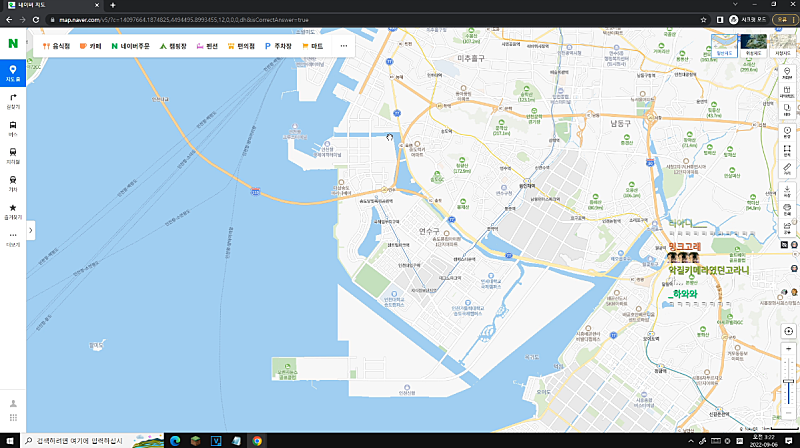Expand the collapsed side panel arrow
The height and width of the screenshot is (448, 800).
(31, 230)
